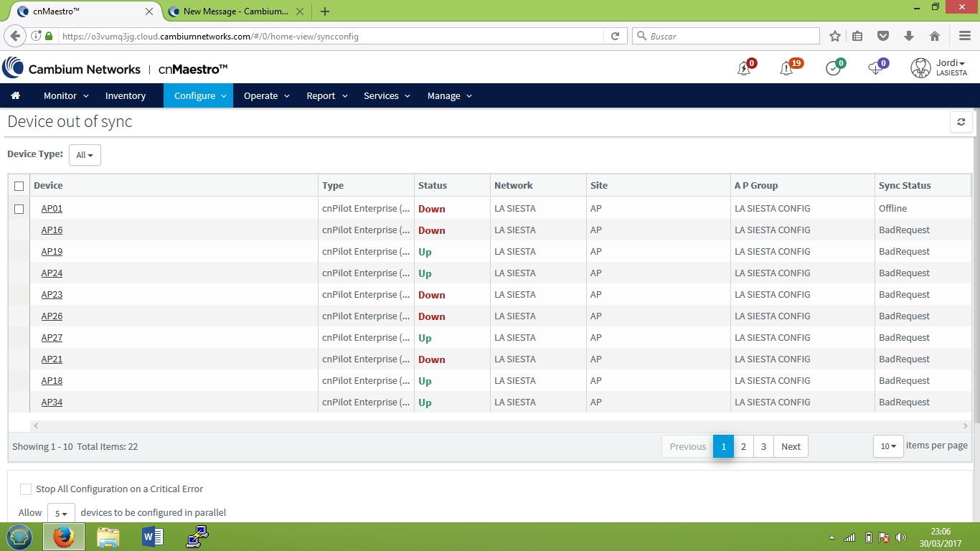Click the Buscar search field
The width and height of the screenshot is (980, 551).
click(x=726, y=36)
